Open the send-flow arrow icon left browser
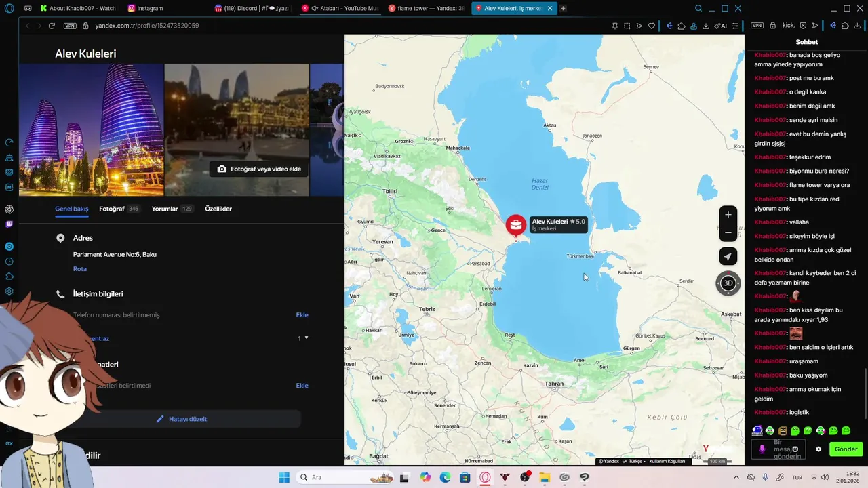The image size is (868, 488). click(x=639, y=26)
